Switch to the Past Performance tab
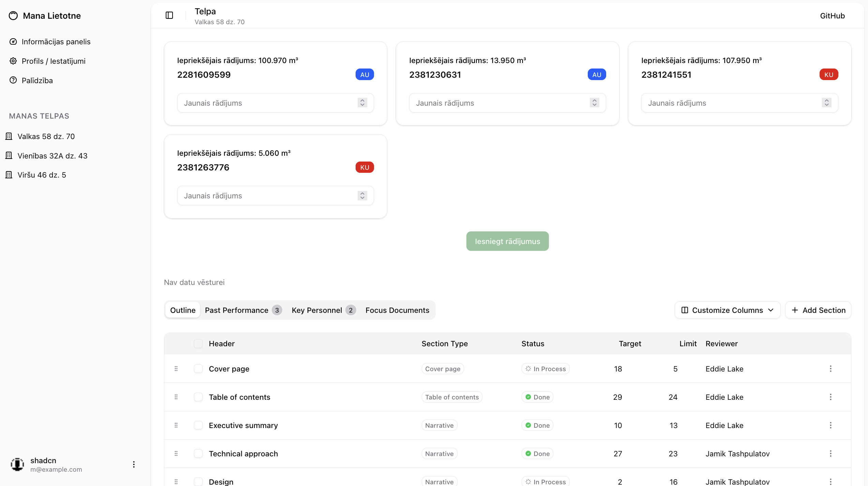Viewport: 868px width, 486px height. (x=243, y=310)
